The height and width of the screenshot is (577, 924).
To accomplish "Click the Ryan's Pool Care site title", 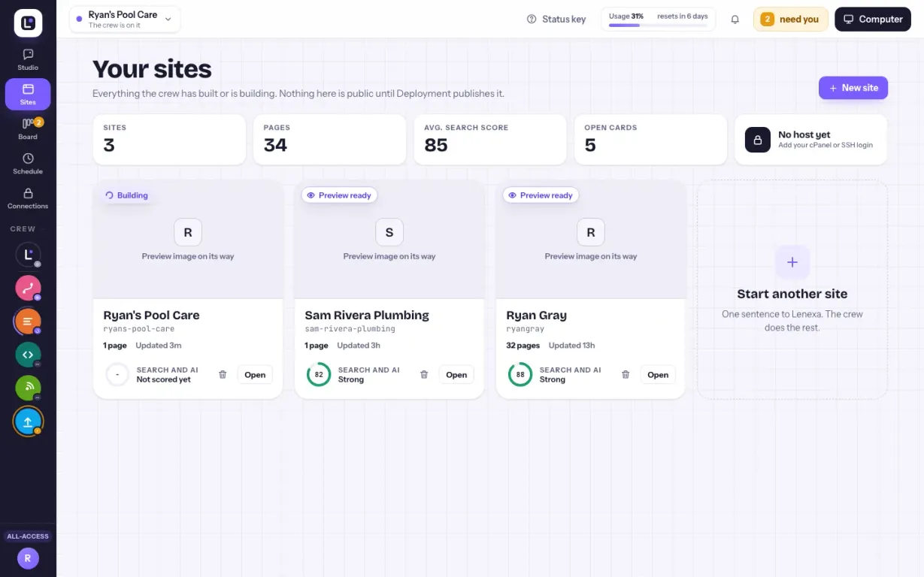I will pyautogui.click(x=151, y=316).
